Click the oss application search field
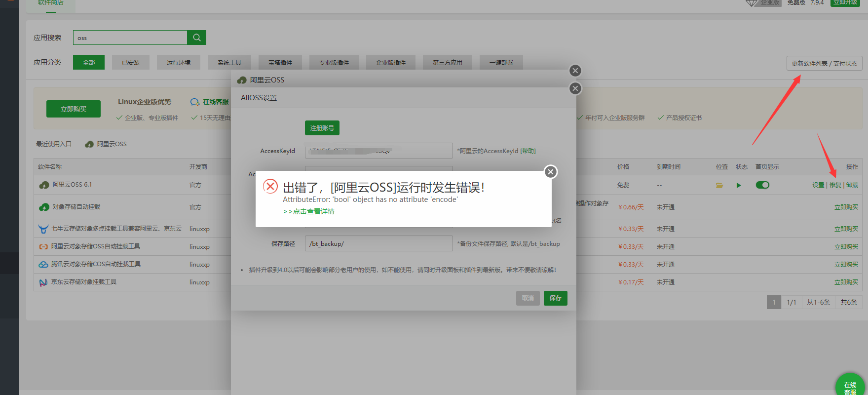The image size is (868, 395). tap(130, 38)
